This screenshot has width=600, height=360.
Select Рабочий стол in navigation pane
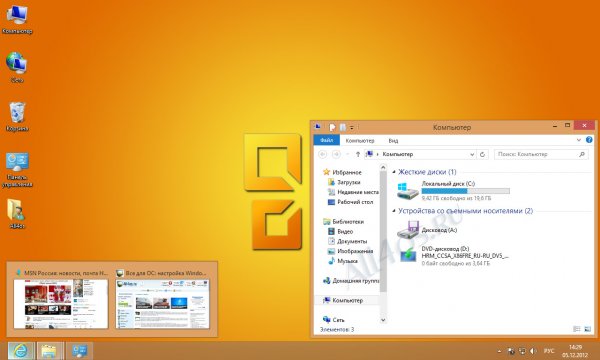click(355, 202)
